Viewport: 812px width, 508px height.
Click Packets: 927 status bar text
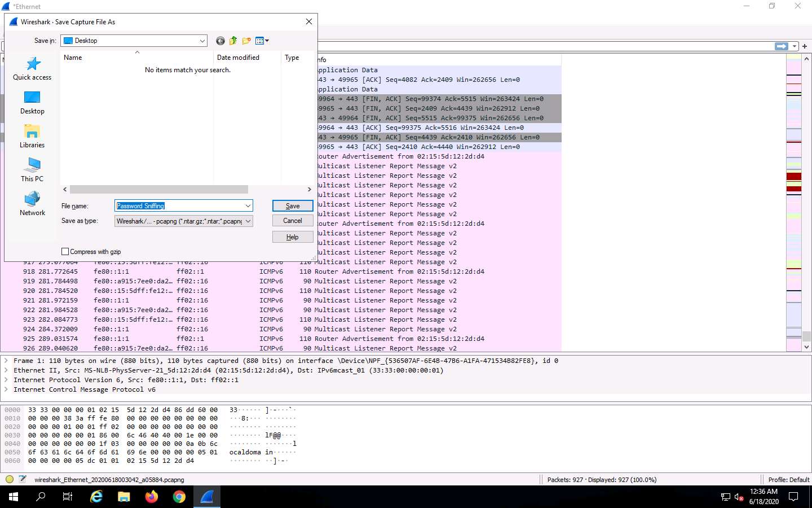602,480
